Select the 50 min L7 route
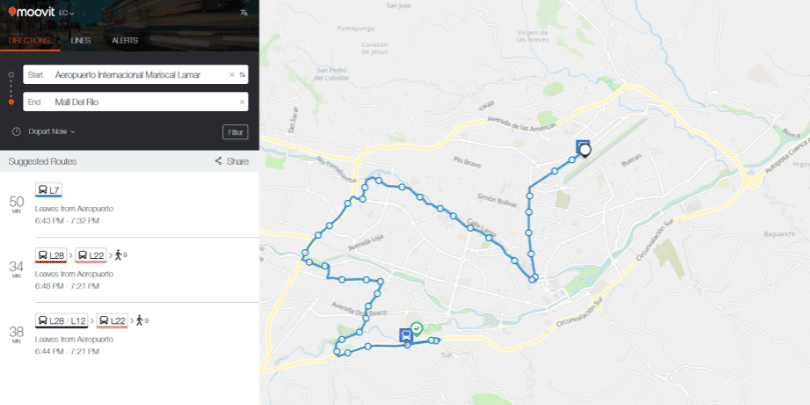 coord(130,205)
